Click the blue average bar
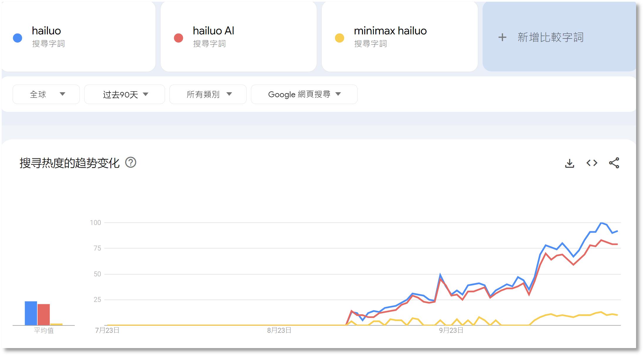Image resolution: width=644 pixels, height=356 pixels. click(x=31, y=313)
